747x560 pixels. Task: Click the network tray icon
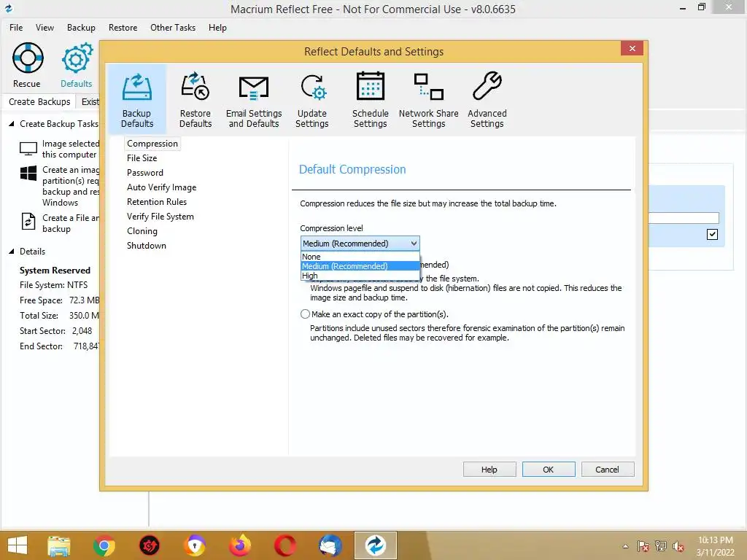[x=661, y=546]
